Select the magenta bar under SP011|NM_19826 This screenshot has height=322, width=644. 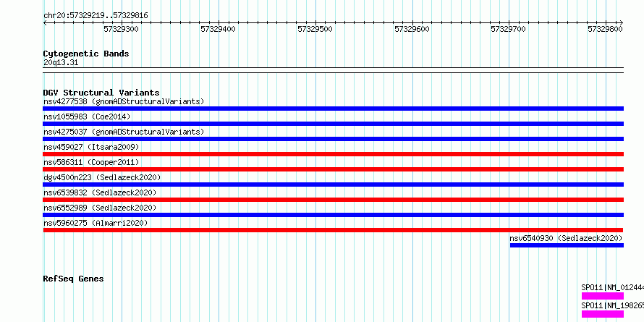point(603,314)
